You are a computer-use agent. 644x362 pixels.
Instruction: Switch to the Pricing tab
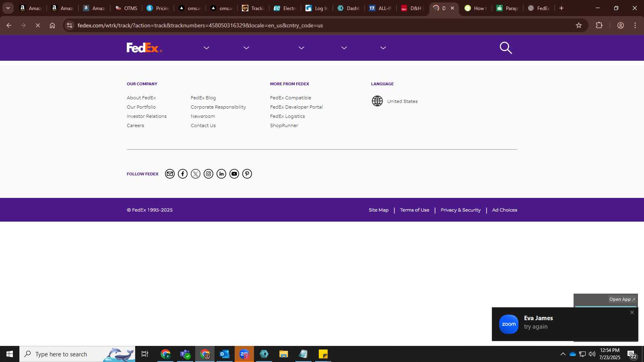point(158,8)
